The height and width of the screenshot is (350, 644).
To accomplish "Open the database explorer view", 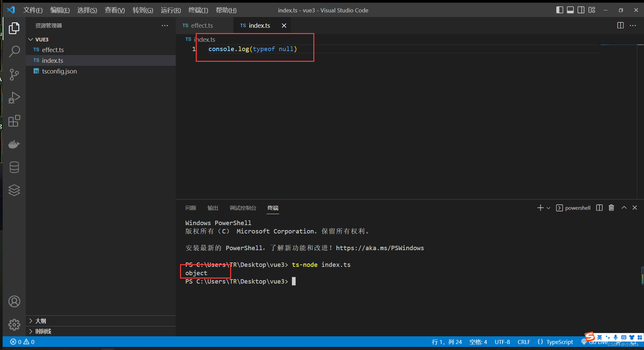I will 14,167.
